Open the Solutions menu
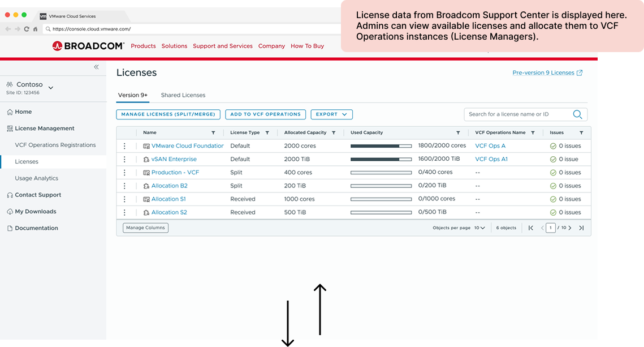 point(174,46)
